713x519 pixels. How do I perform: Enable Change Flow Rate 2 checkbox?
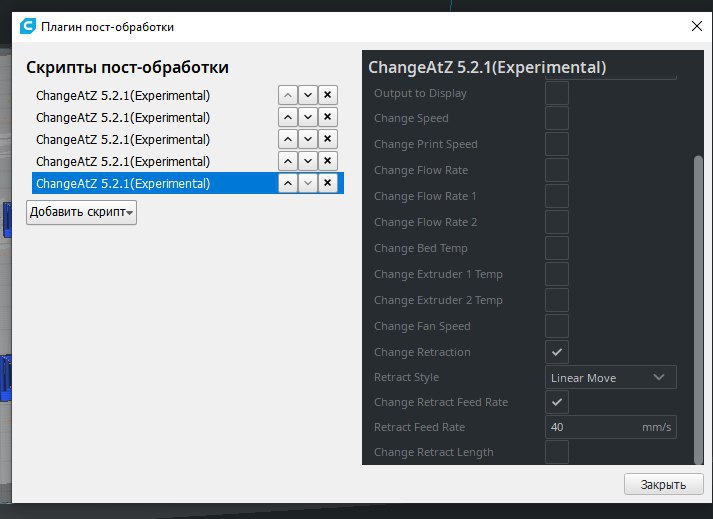tap(557, 222)
